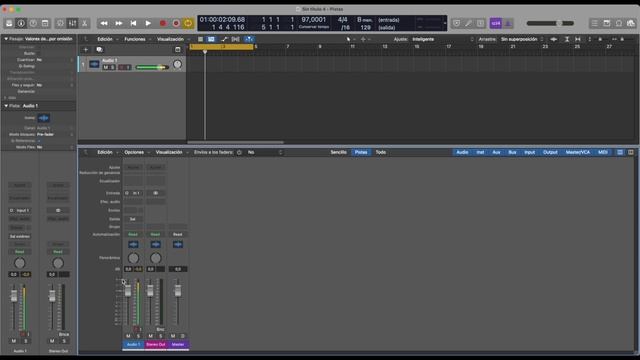
Task: Open the Ajuste snap dropdown
Action: (x=443, y=39)
